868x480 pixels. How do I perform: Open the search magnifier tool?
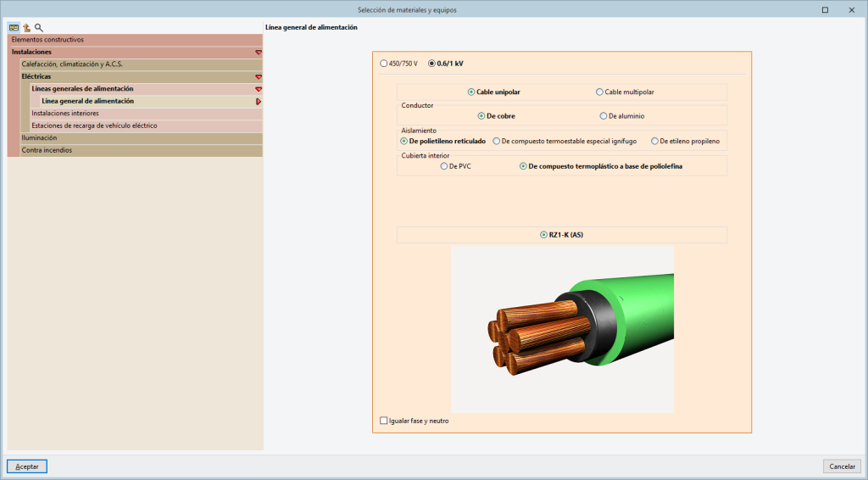(38, 27)
